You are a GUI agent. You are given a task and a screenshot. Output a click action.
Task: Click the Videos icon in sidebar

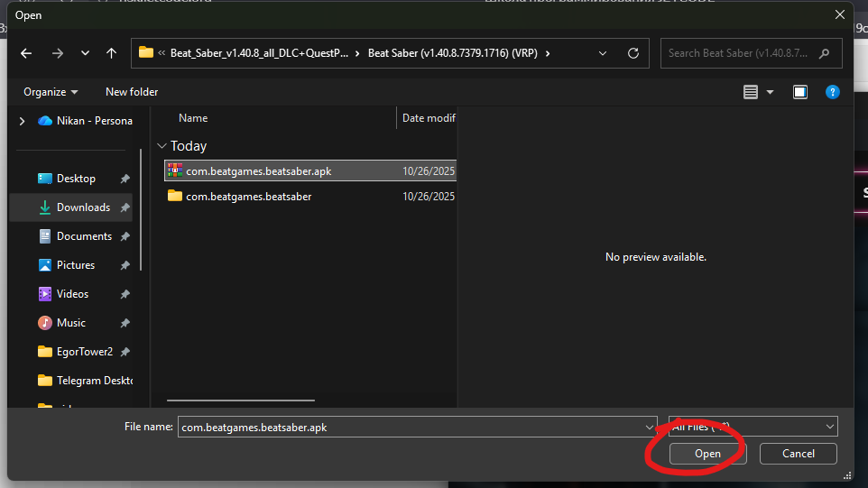45,294
